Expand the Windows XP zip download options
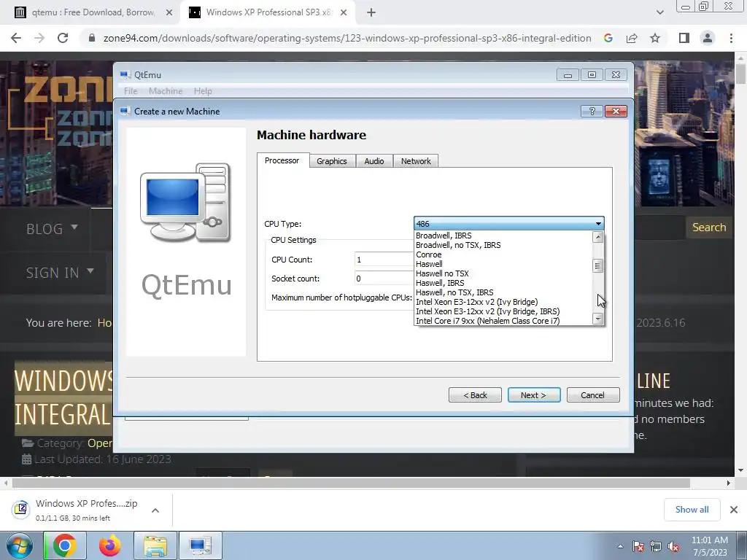Screen dimensions: 747x560 coord(155,510)
